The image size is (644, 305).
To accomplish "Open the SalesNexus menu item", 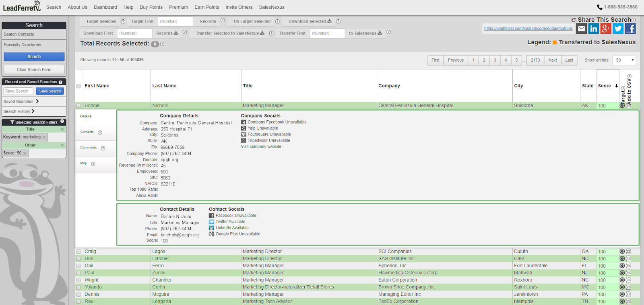I will tap(272, 7).
